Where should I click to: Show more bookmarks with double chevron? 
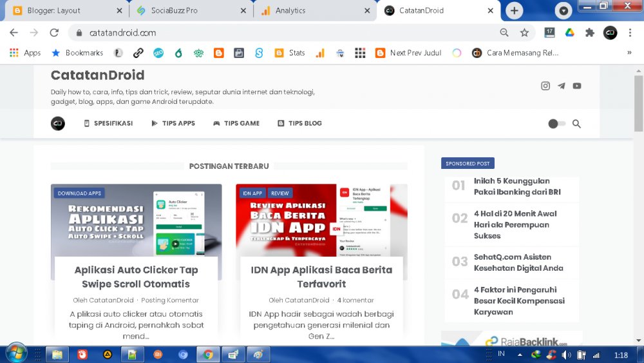(x=629, y=52)
